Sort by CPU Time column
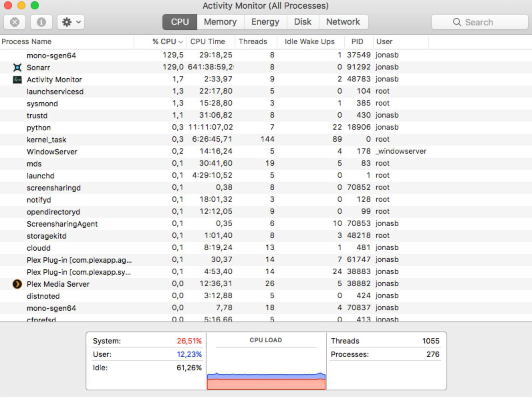This screenshot has width=532, height=397. [210, 42]
